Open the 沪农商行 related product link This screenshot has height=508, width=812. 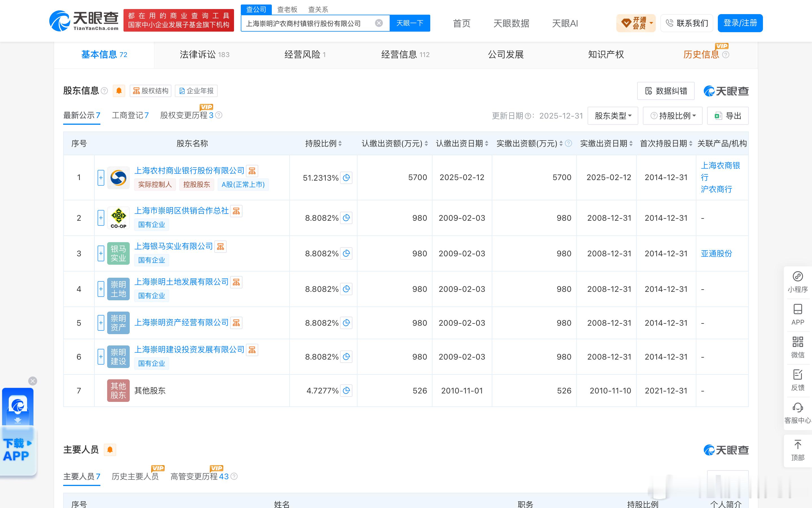click(716, 189)
